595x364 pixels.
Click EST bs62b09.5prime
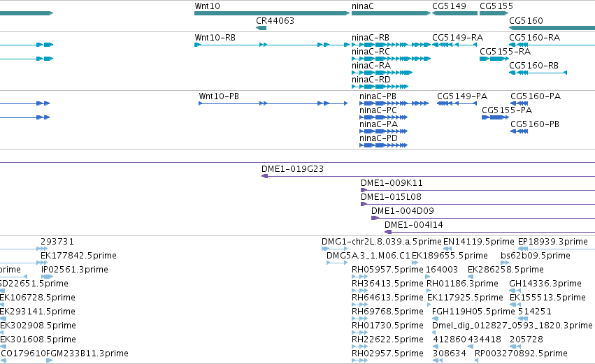coord(536,256)
